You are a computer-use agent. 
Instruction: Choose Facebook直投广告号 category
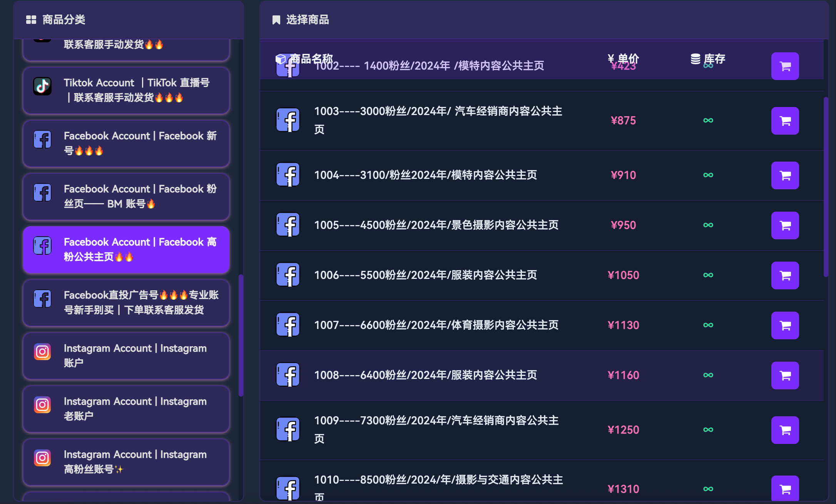pyautogui.click(x=126, y=303)
